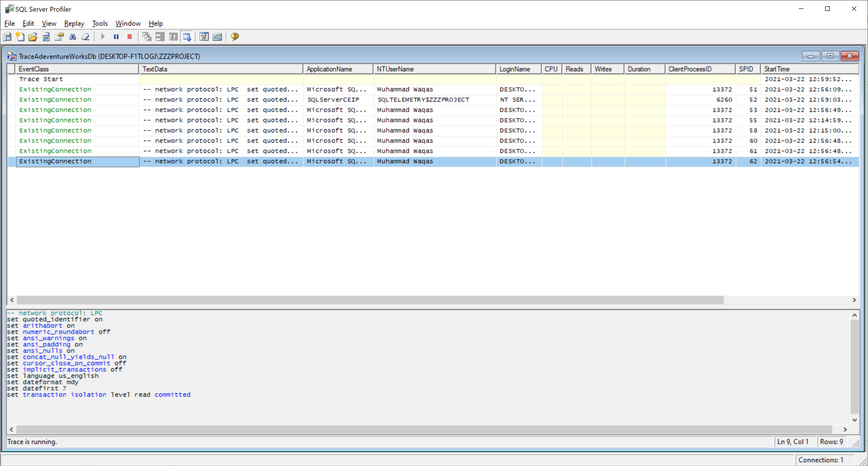Clear trace window with eraser icon
Image resolution: width=868 pixels, height=466 pixels.
[86, 37]
